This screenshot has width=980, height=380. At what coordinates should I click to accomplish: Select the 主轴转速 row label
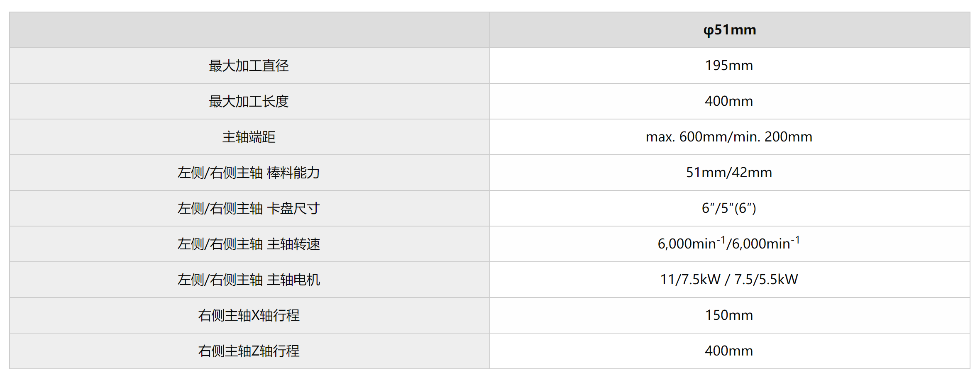point(249,244)
